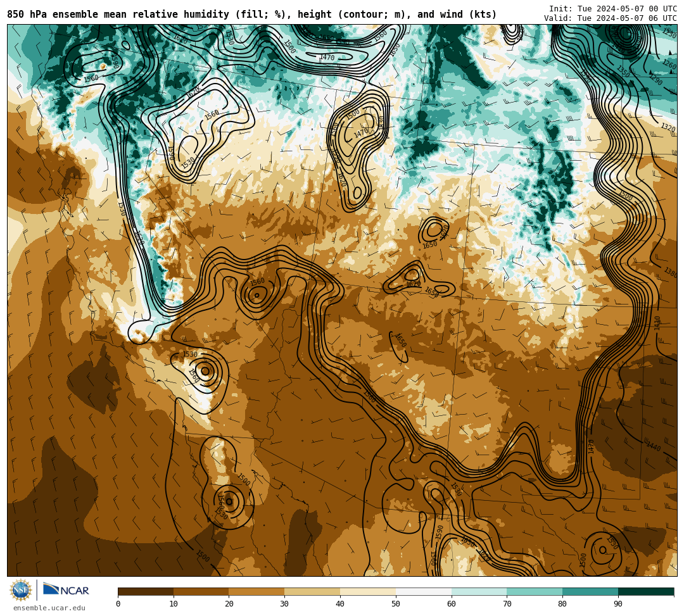The width and height of the screenshot is (684, 616).
Task: Pick the 0-10 darkest brown colorbar segment
Action: 146,591
